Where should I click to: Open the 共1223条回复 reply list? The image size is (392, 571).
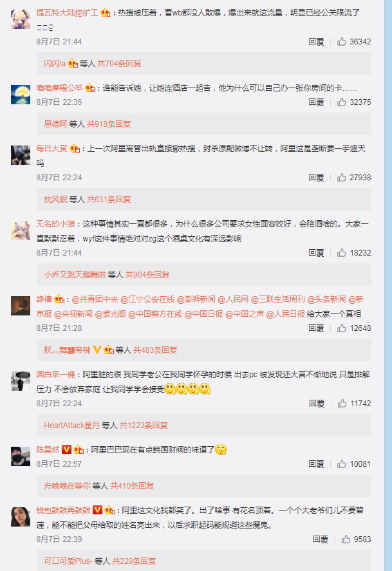click(x=144, y=425)
